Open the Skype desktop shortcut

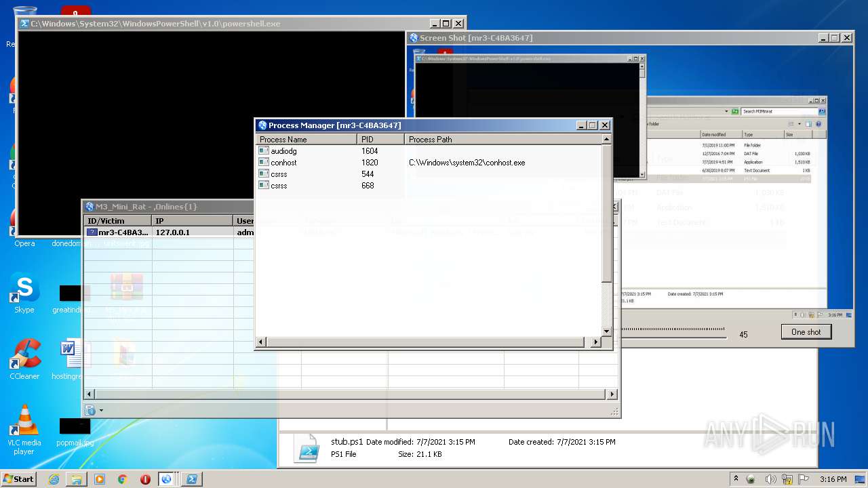24,293
